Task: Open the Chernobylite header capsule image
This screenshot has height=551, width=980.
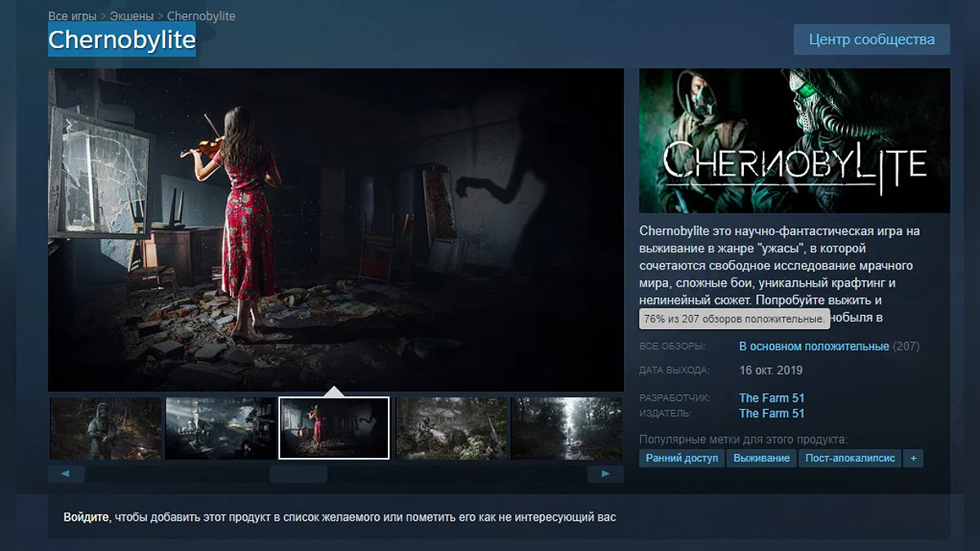Action: tap(795, 140)
